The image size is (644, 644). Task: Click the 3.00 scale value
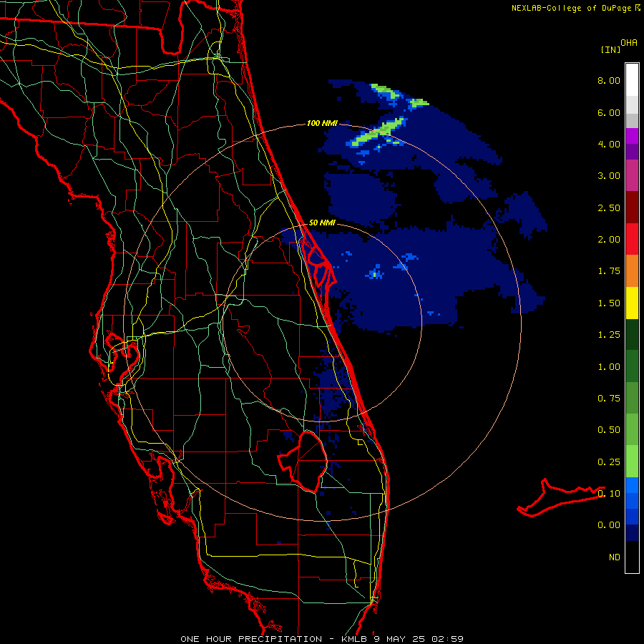pos(609,176)
